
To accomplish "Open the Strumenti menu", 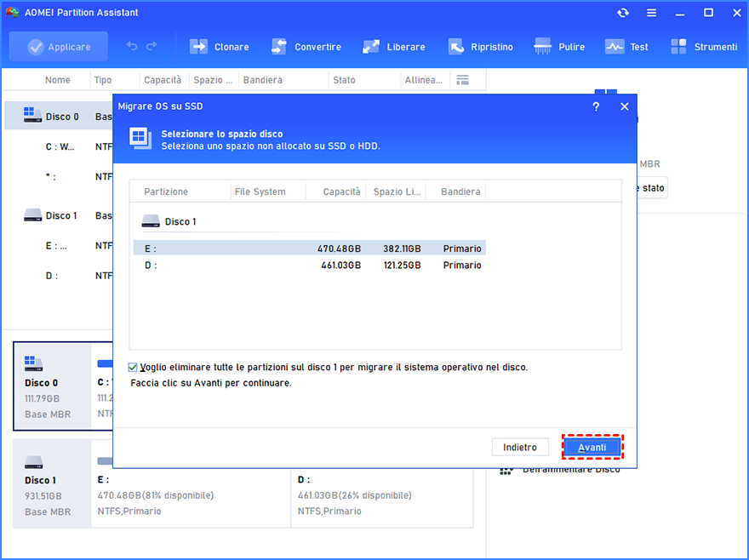I will click(704, 47).
